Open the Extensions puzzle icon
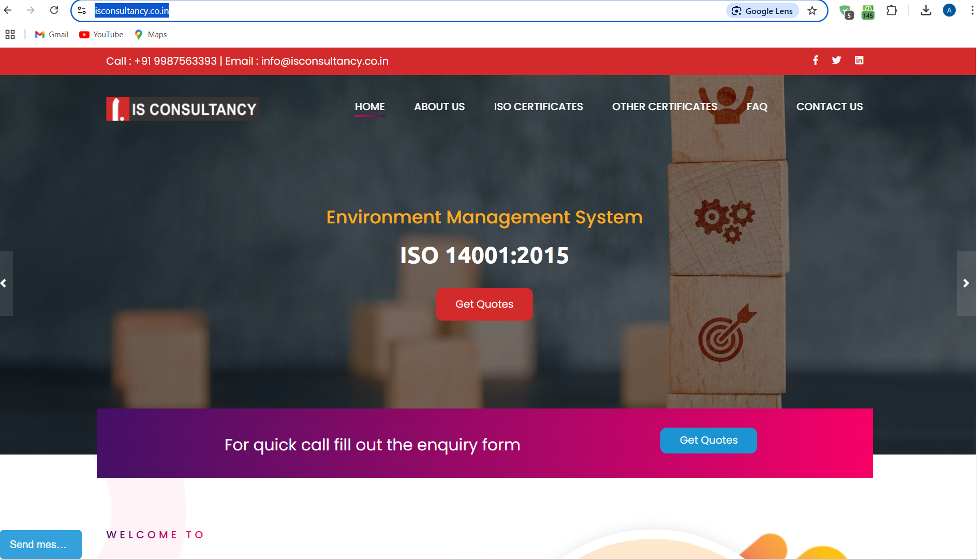 click(x=891, y=10)
